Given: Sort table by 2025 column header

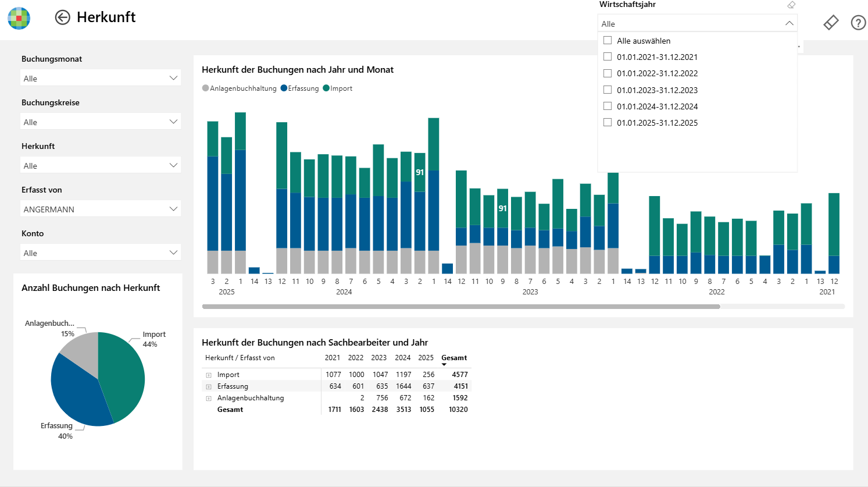Looking at the screenshot, I should [426, 358].
